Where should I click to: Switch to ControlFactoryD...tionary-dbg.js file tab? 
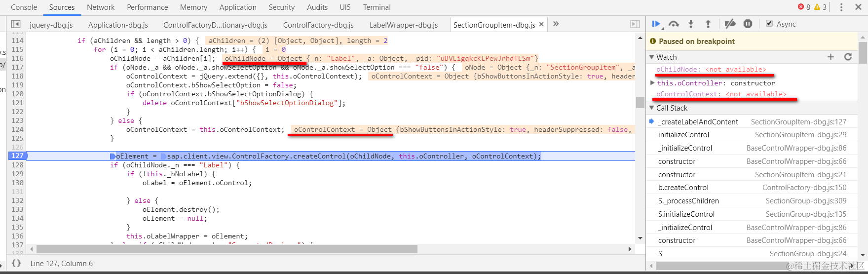(x=216, y=25)
